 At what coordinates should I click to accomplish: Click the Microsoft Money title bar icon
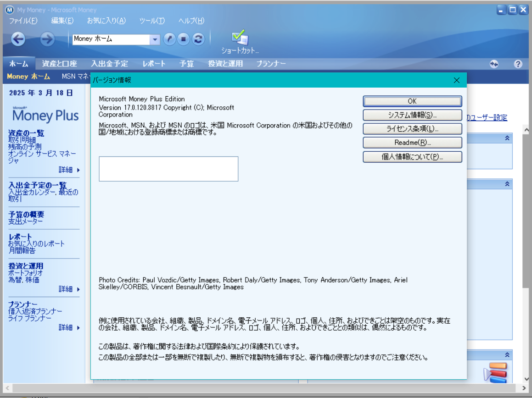10,10
